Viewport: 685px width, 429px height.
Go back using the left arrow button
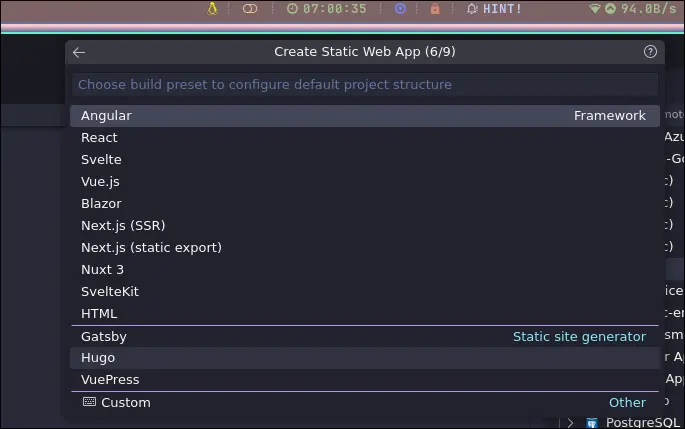click(79, 52)
